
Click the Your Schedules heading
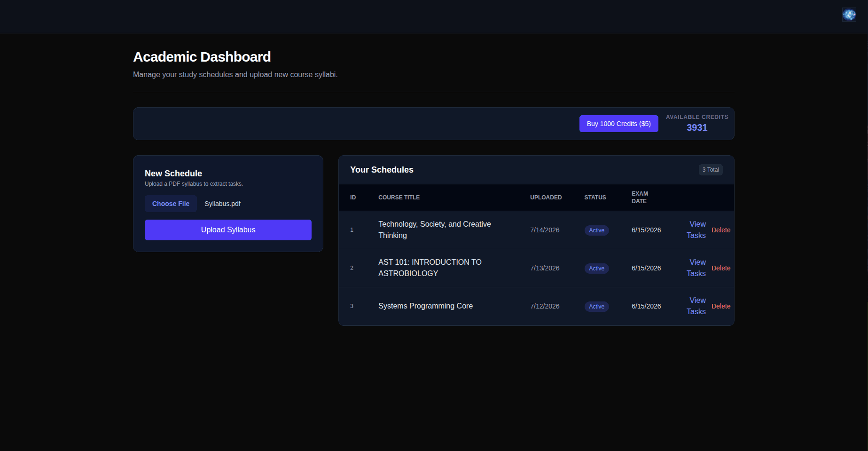tap(382, 170)
